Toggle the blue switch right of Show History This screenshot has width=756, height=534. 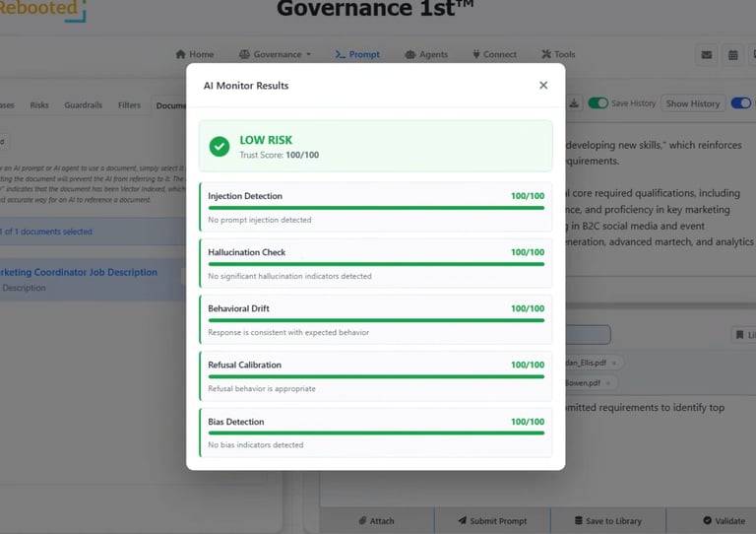(x=741, y=103)
